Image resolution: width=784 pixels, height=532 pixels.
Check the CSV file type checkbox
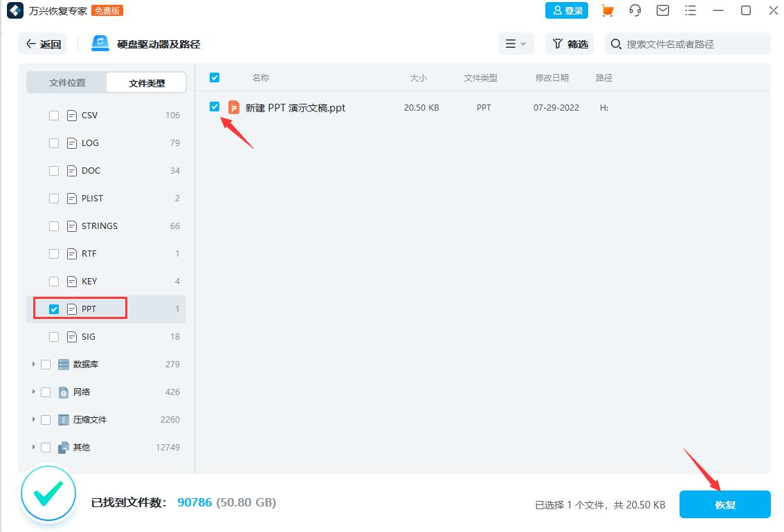pos(54,115)
